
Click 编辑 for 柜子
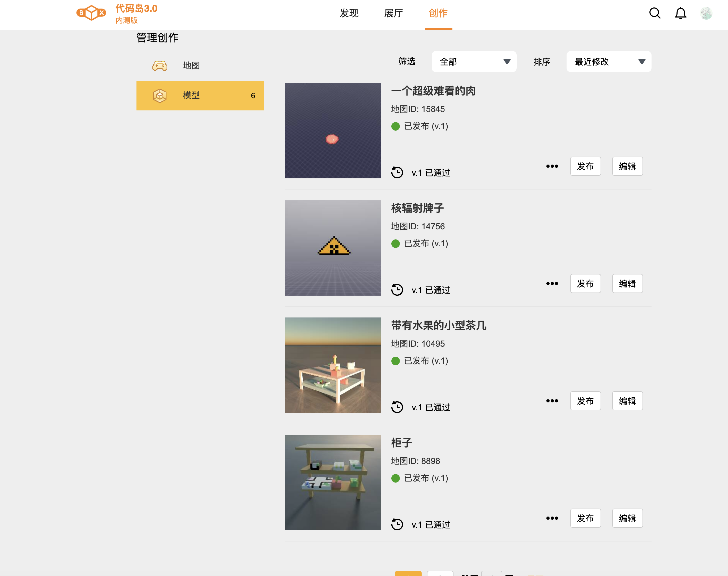click(x=627, y=518)
